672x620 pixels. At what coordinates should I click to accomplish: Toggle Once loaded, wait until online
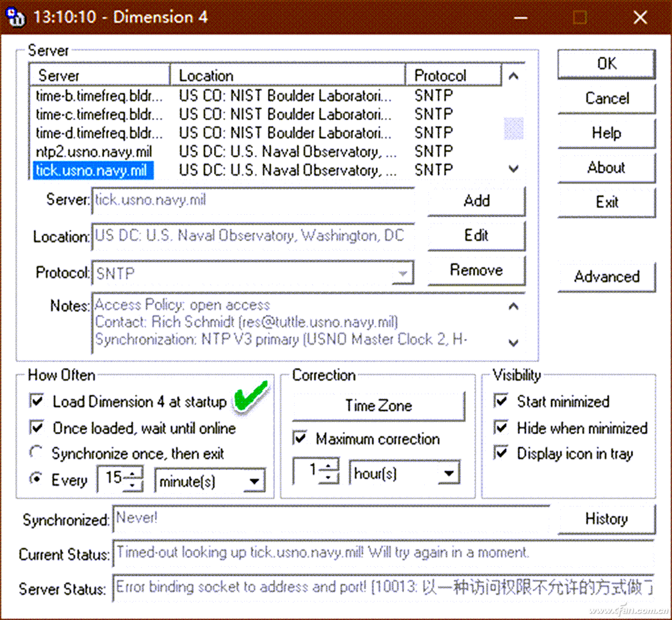click(37, 427)
